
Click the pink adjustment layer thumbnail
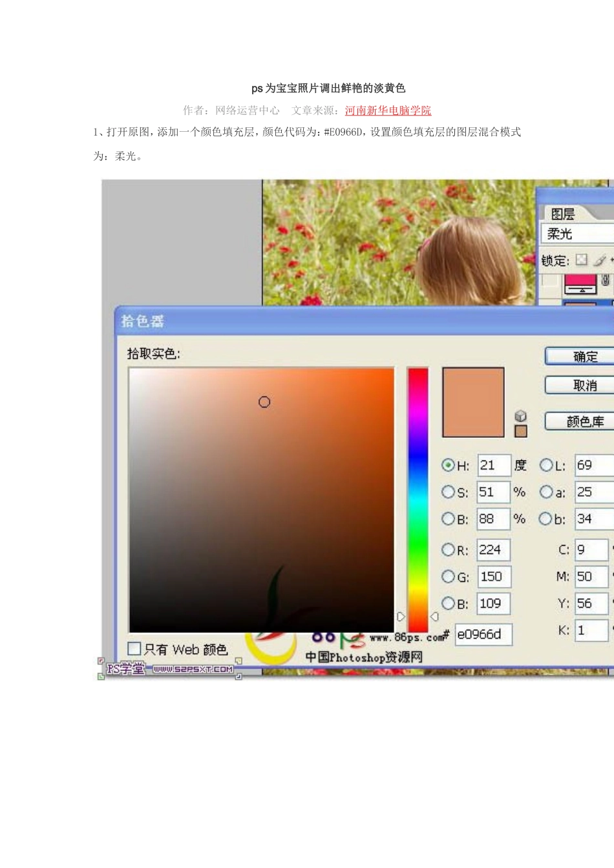click(580, 284)
